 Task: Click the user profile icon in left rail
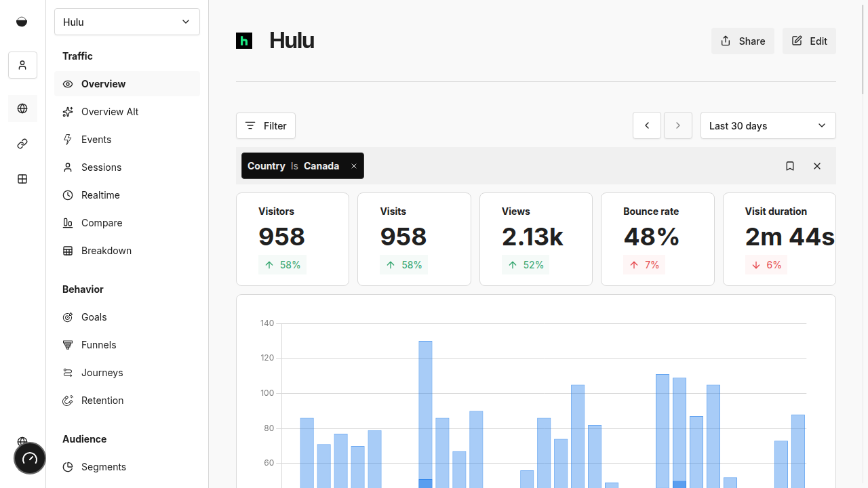coord(22,65)
